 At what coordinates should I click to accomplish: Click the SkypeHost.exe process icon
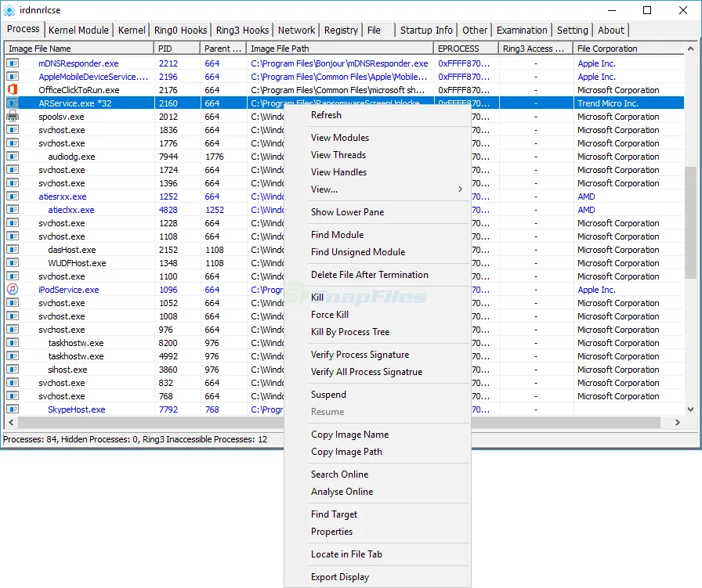click(13, 409)
